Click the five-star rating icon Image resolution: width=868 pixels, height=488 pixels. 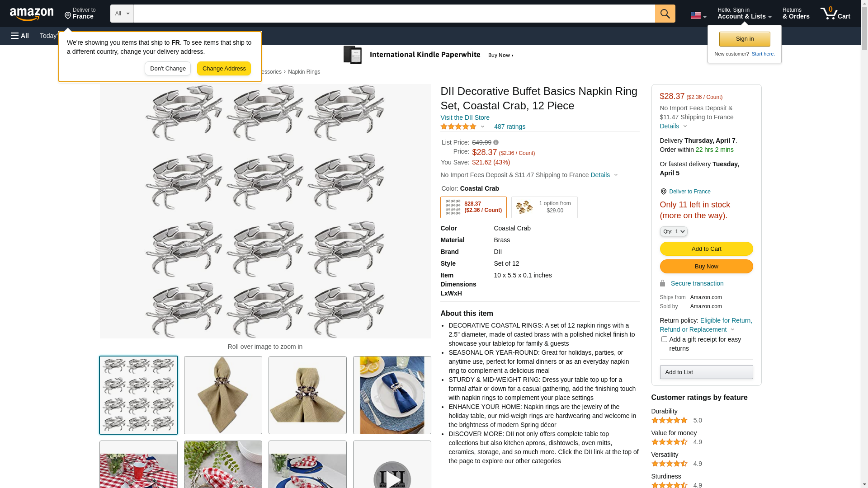(x=458, y=127)
